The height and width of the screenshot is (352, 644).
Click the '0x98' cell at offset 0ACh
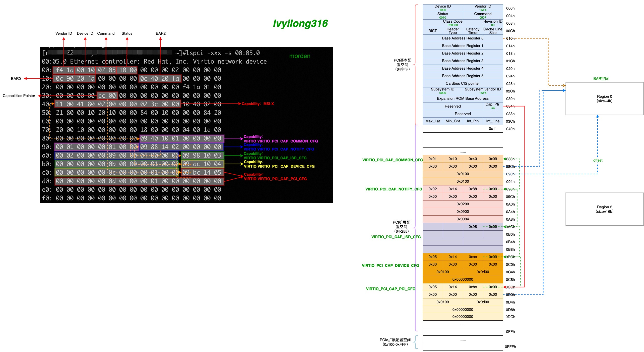coord(473,227)
